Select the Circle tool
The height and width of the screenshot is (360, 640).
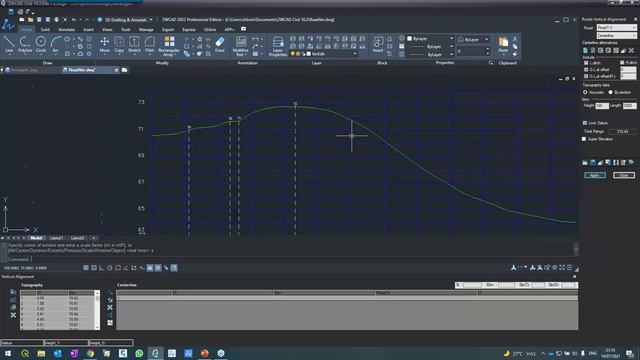point(41,44)
